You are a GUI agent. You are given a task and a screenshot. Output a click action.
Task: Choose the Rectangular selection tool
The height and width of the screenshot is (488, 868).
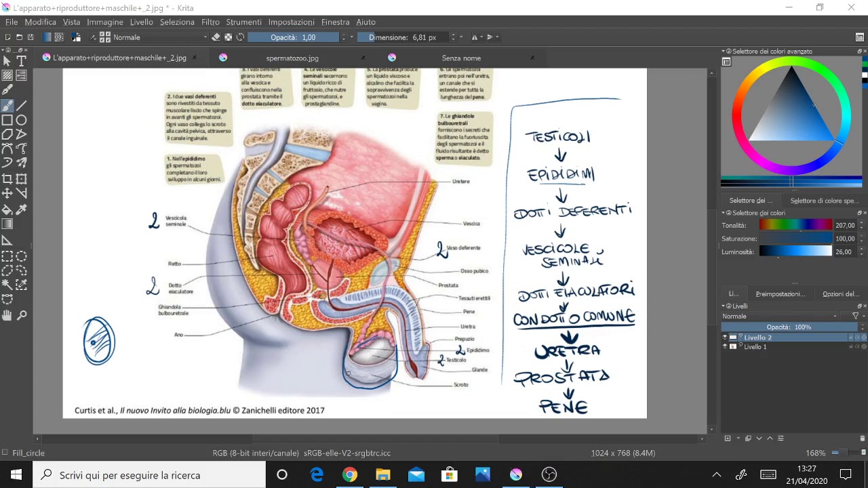[7, 256]
